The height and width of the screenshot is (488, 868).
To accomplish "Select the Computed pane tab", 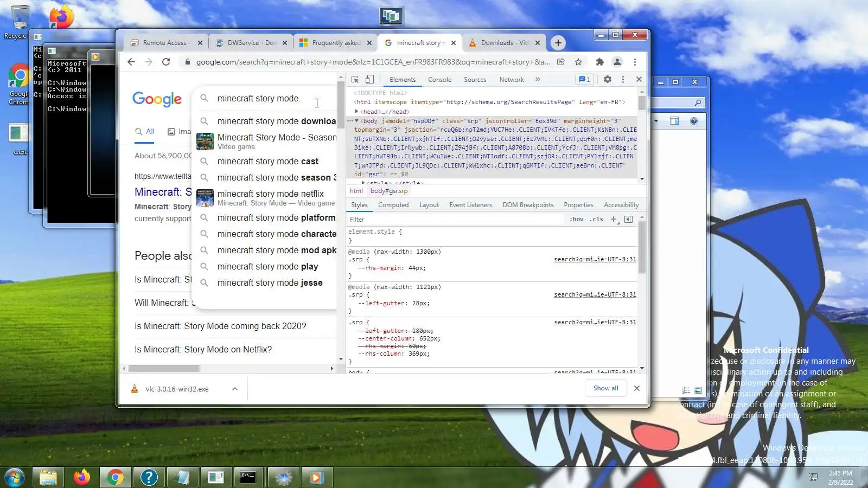I will [393, 205].
